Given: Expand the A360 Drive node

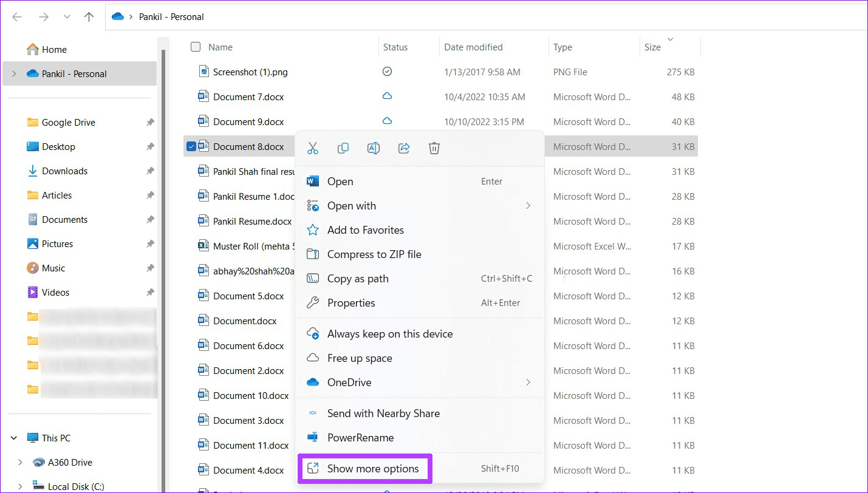Looking at the screenshot, I should [x=20, y=462].
